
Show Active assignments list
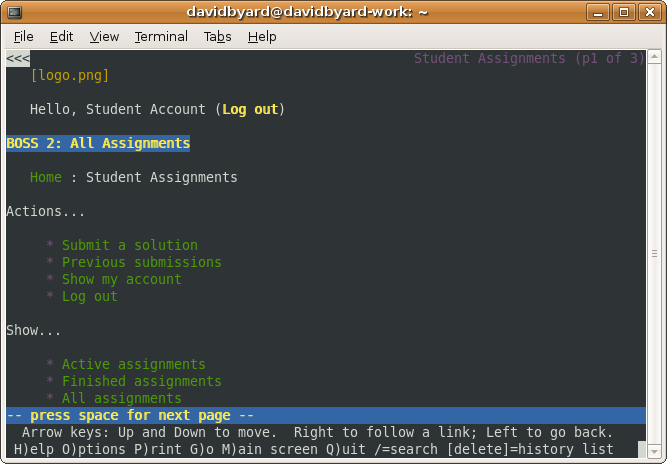coord(134,364)
